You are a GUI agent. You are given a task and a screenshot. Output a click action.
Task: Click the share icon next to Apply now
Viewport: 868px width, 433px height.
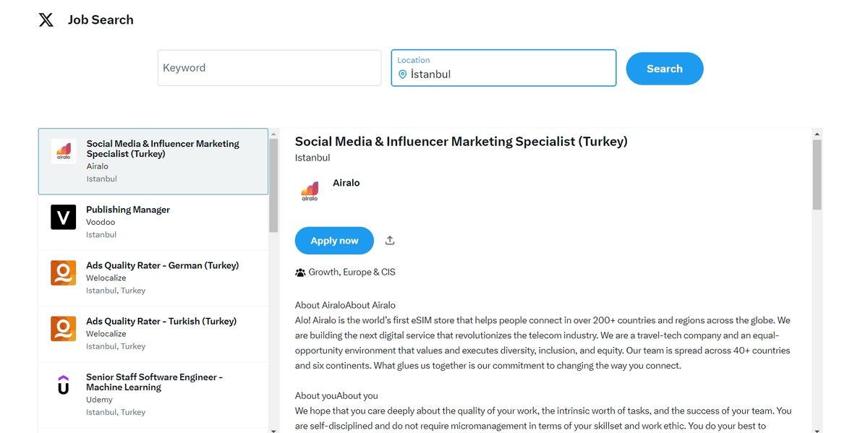point(389,239)
